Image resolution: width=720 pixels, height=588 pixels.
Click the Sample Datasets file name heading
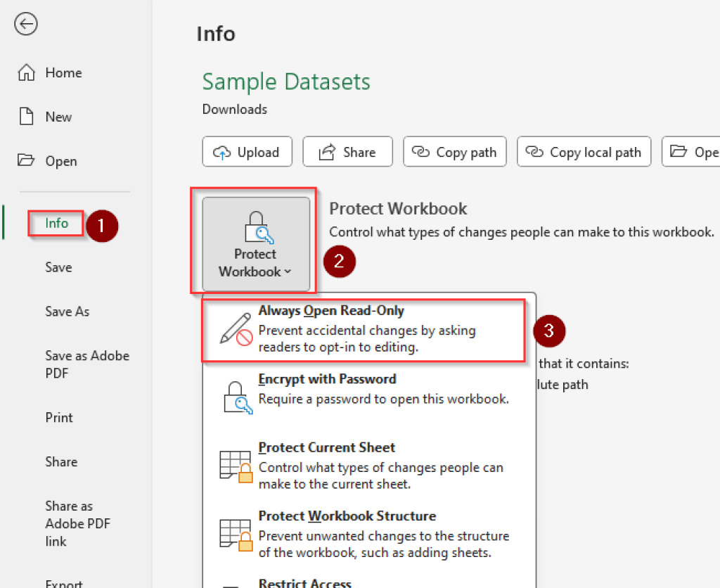point(285,82)
